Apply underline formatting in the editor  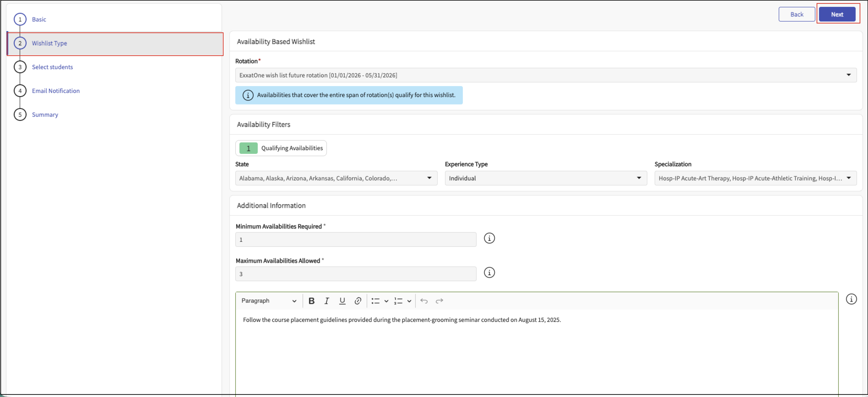(342, 301)
